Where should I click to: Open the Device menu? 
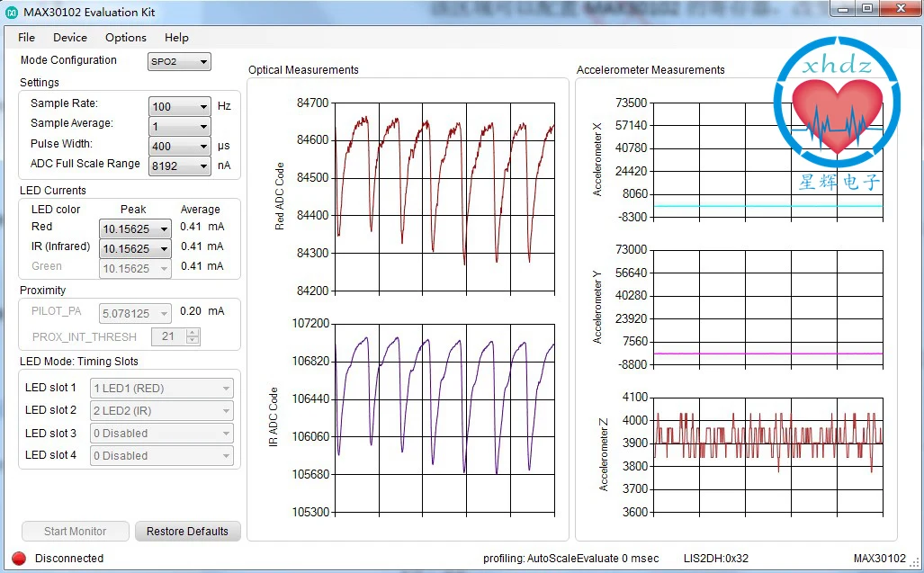click(70, 38)
